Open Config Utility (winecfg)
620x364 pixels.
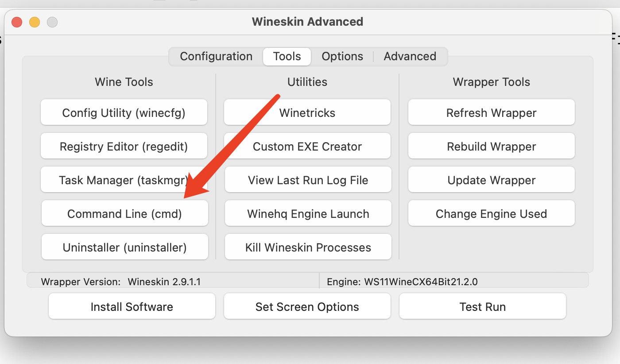(x=124, y=112)
